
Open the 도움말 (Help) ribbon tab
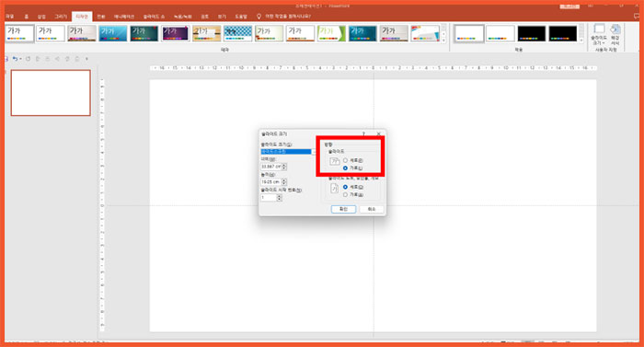tap(241, 17)
